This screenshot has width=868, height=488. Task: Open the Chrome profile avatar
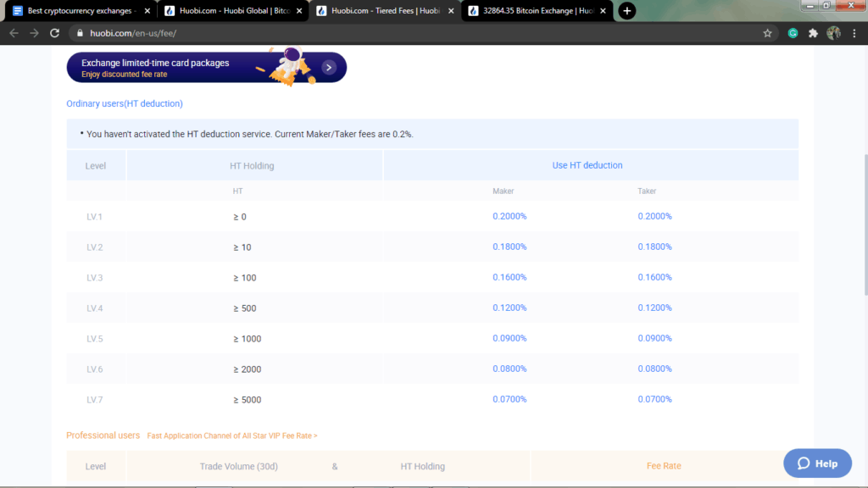point(834,33)
